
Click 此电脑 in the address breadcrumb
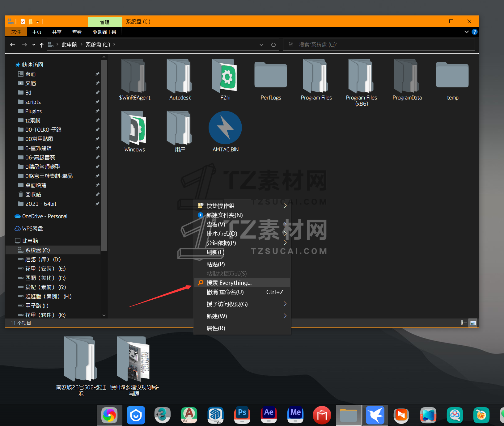(70, 45)
